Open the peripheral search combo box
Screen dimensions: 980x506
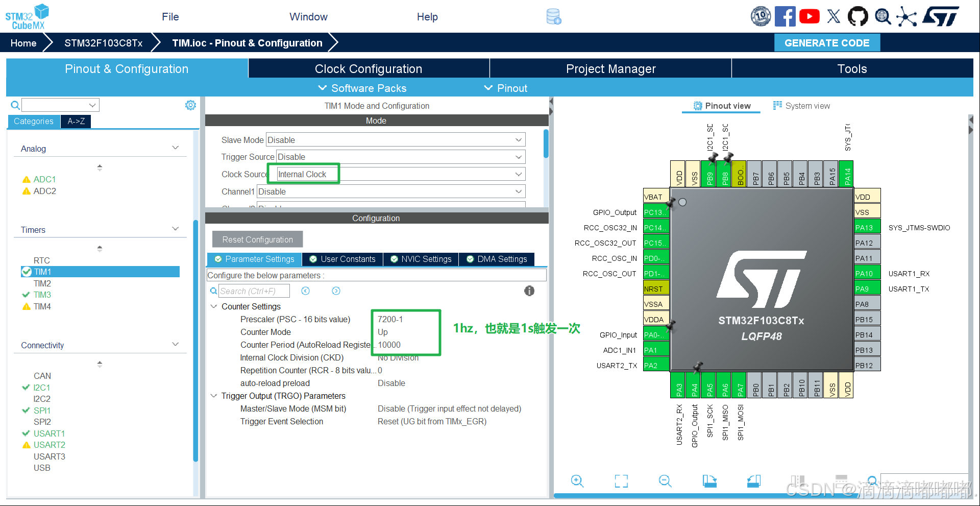60,105
